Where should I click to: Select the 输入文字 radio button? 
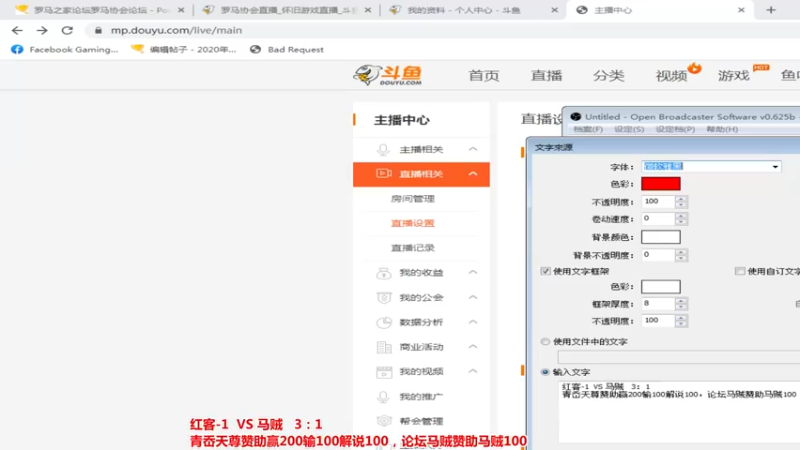pyautogui.click(x=545, y=372)
